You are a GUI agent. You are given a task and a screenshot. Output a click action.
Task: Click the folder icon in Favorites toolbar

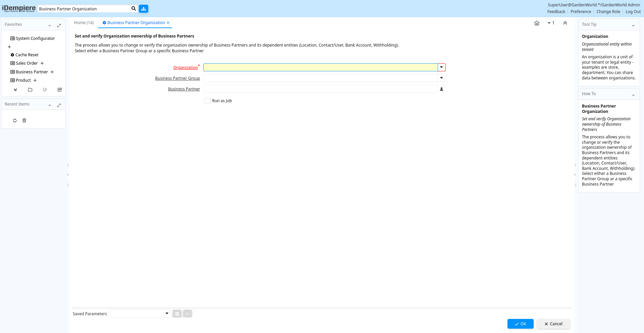coord(30,90)
